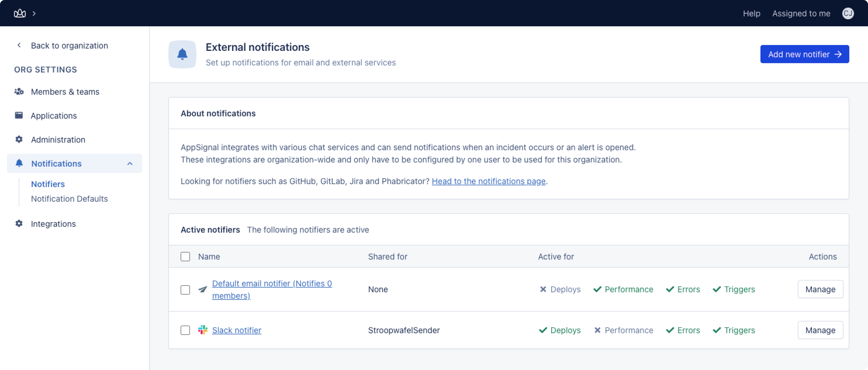
Task: Open Integrations settings
Action: click(x=53, y=224)
